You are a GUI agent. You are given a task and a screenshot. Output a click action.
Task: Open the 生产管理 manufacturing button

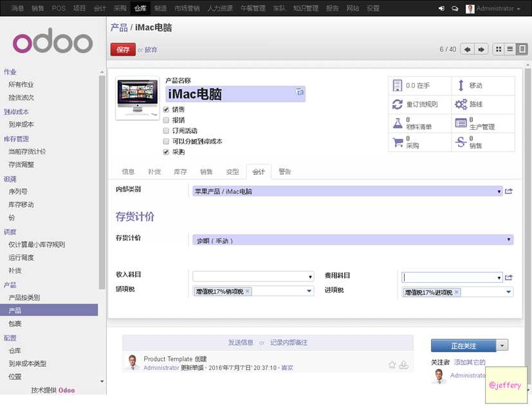coord(483,123)
